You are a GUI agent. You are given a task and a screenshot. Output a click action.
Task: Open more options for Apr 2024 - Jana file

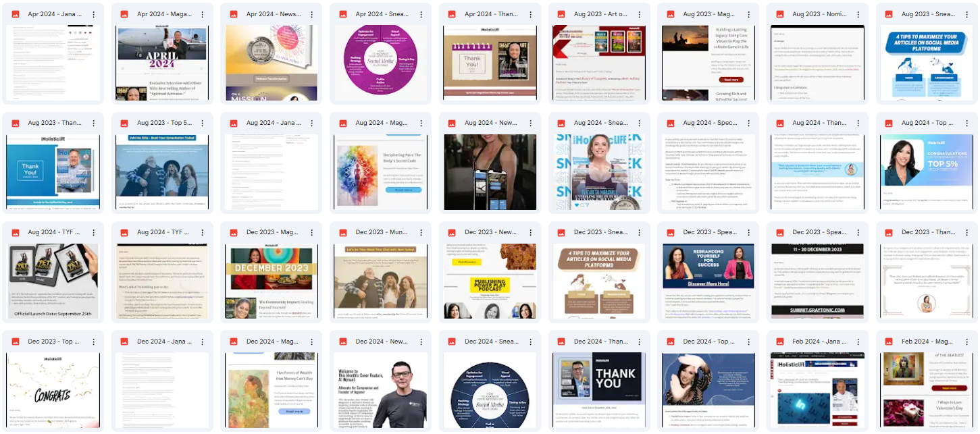click(x=94, y=14)
